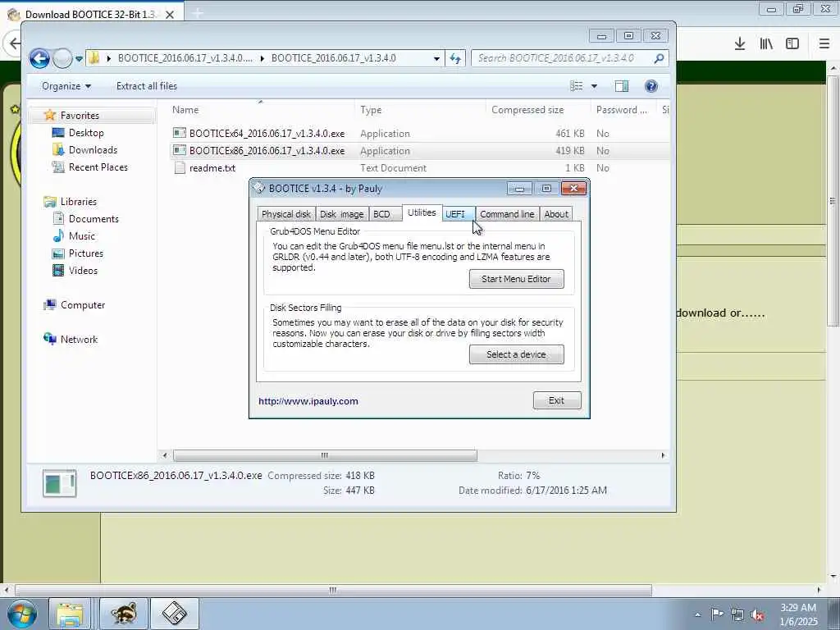The height and width of the screenshot is (630, 840).
Task: Click the file list scroll left arrow
Action: (165, 455)
